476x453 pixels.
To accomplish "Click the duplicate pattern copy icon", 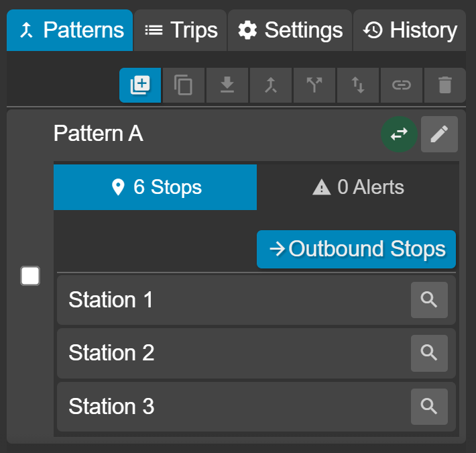I will pyautogui.click(x=183, y=85).
